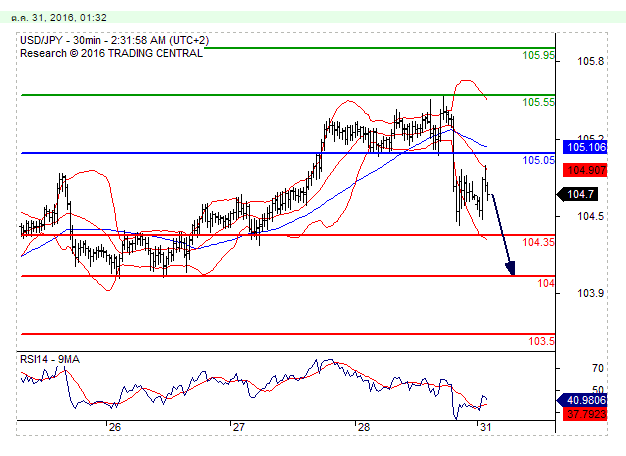
Task: Click date marker 31 on time axis
Action: [x=485, y=427]
